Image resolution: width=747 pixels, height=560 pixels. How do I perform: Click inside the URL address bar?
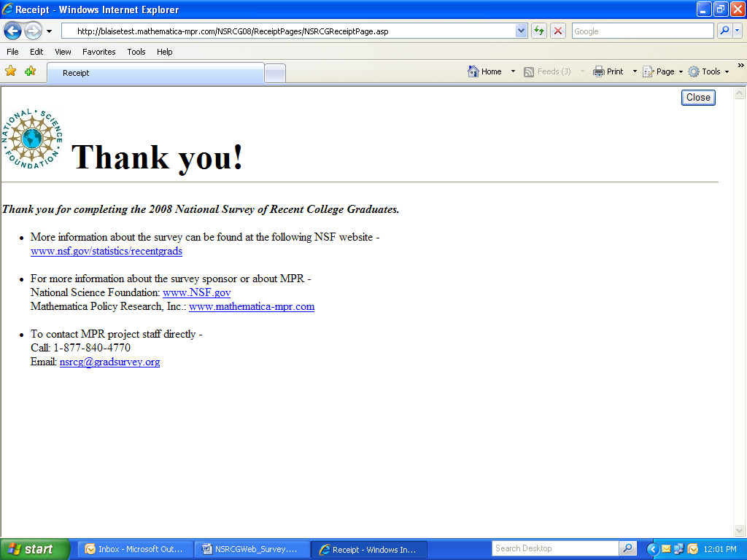(x=288, y=31)
